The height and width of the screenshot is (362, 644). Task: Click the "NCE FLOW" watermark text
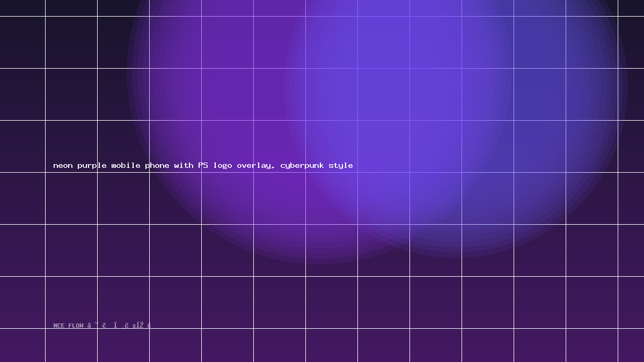click(x=68, y=326)
